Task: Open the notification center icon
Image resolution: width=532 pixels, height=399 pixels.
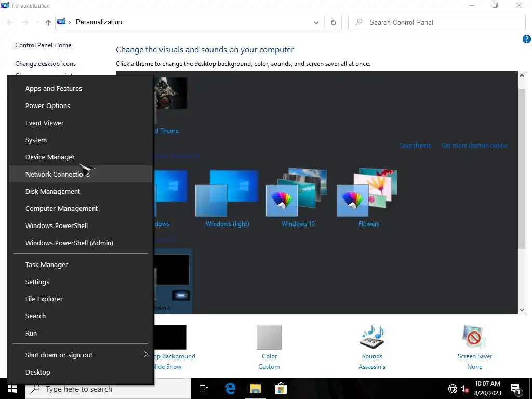Action: (516, 389)
